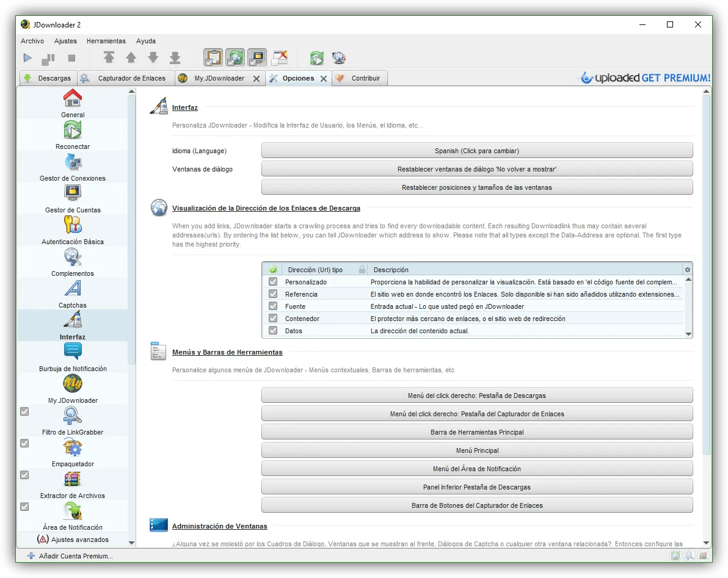Disable the Empaquetador sidebar checkbox
Image resolution: width=728 pixels, height=578 pixels.
(24, 443)
